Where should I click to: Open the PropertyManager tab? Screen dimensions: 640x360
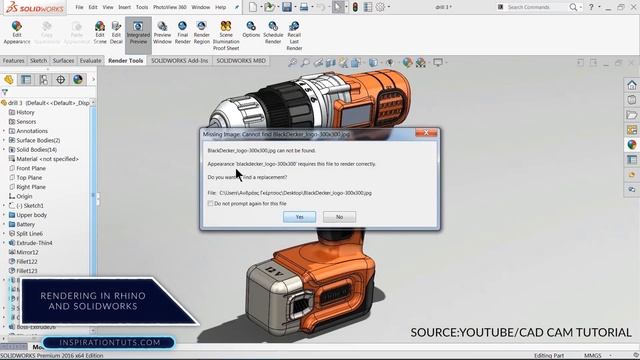click(26, 80)
